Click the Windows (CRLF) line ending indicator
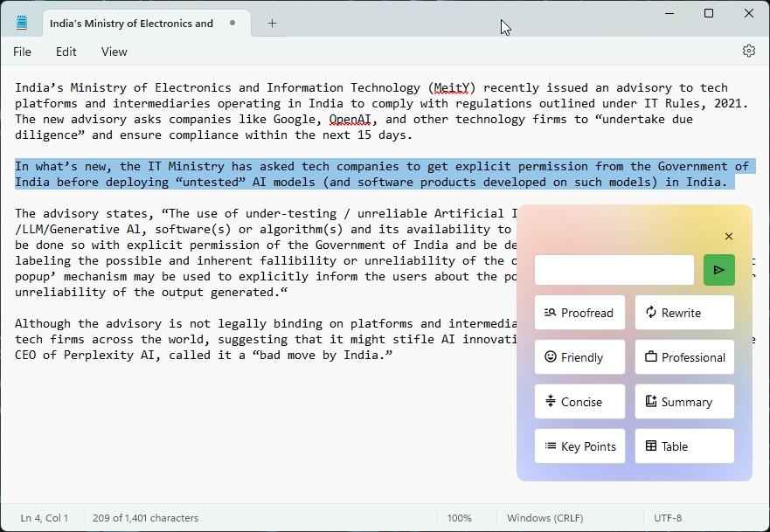Image resolution: width=770 pixels, height=532 pixels. (x=545, y=518)
